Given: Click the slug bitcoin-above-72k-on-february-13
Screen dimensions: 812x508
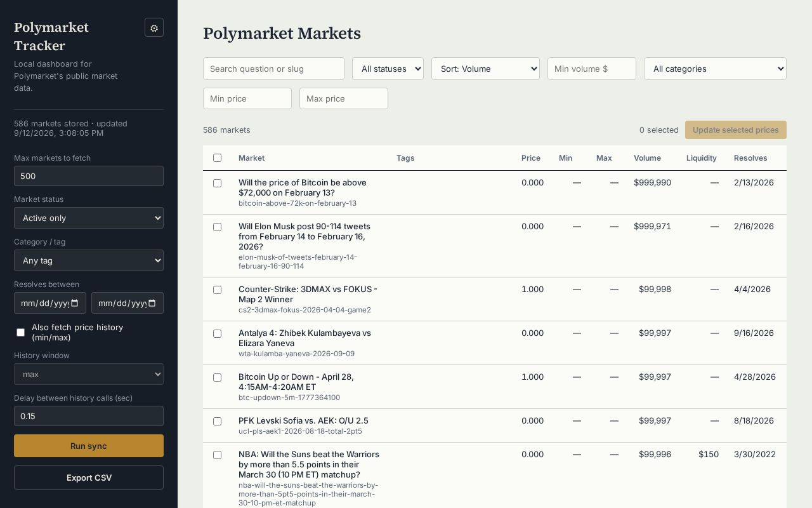Looking at the screenshot, I should point(298,203).
